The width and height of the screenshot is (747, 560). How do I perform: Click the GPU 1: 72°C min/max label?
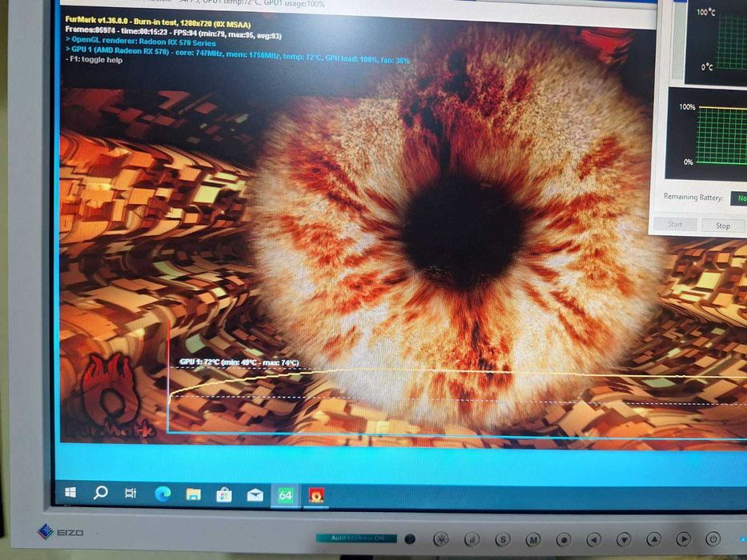(239, 363)
